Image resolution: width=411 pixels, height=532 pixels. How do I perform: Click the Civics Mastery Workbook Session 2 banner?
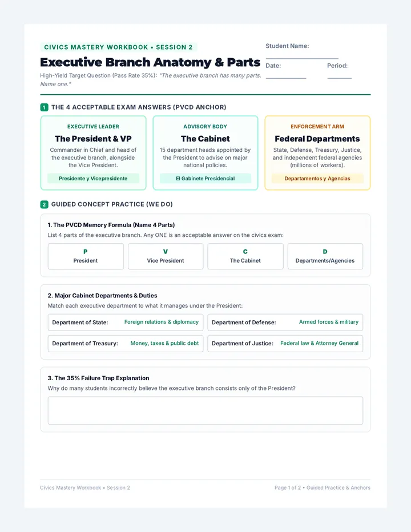[118, 47]
